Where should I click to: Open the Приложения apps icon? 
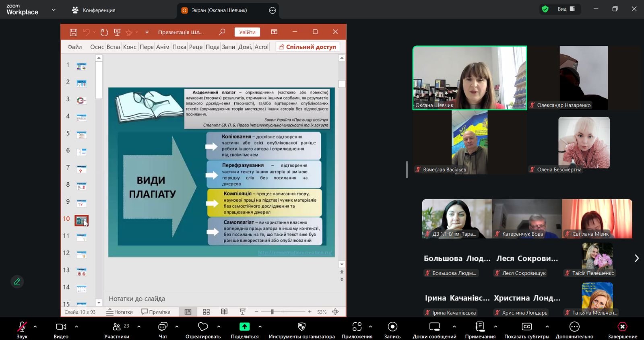click(357, 327)
